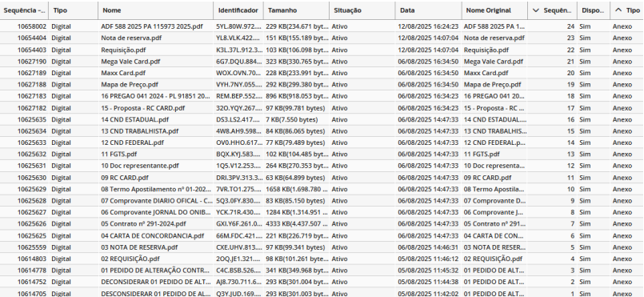Select 15 - Proposta - RC CARD.pdf name

pyautogui.click(x=143, y=108)
